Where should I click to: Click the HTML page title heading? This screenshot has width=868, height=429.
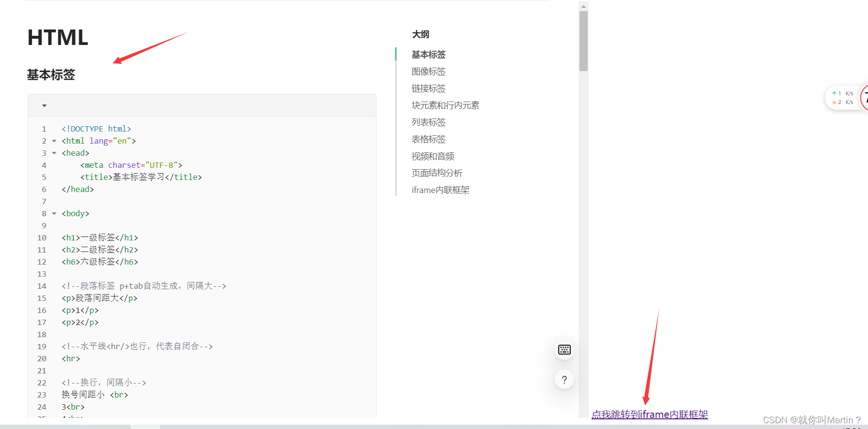coord(58,38)
